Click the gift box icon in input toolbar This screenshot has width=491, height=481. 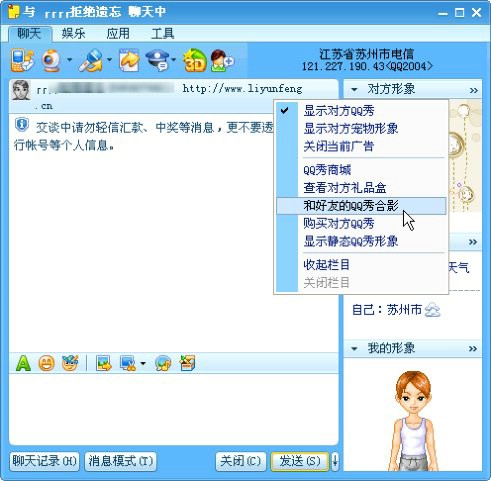click(187, 363)
